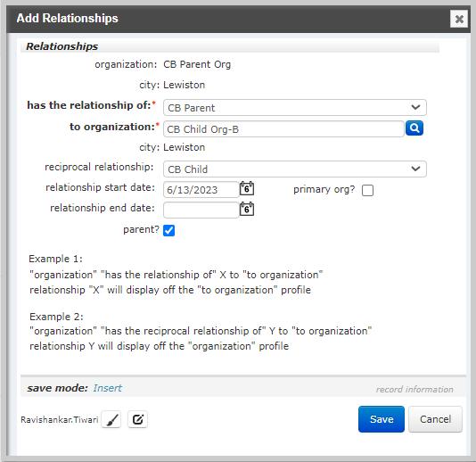Click the Ravishankar.Tiwari username text
Screen dimensions: 476x462
(x=60, y=419)
